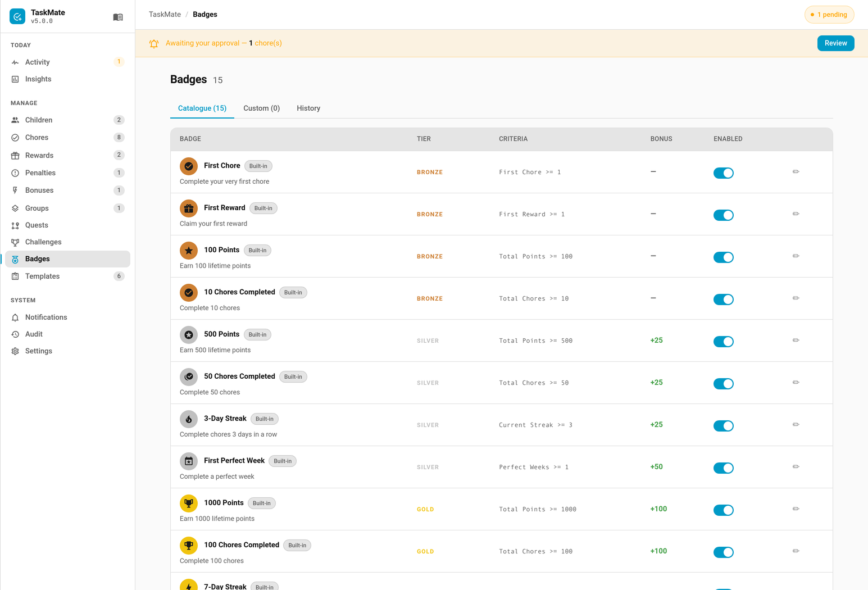Click 'Current Streak >= 3' criteria text
Image resolution: width=868 pixels, height=590 pixels.
pos(535,425)
